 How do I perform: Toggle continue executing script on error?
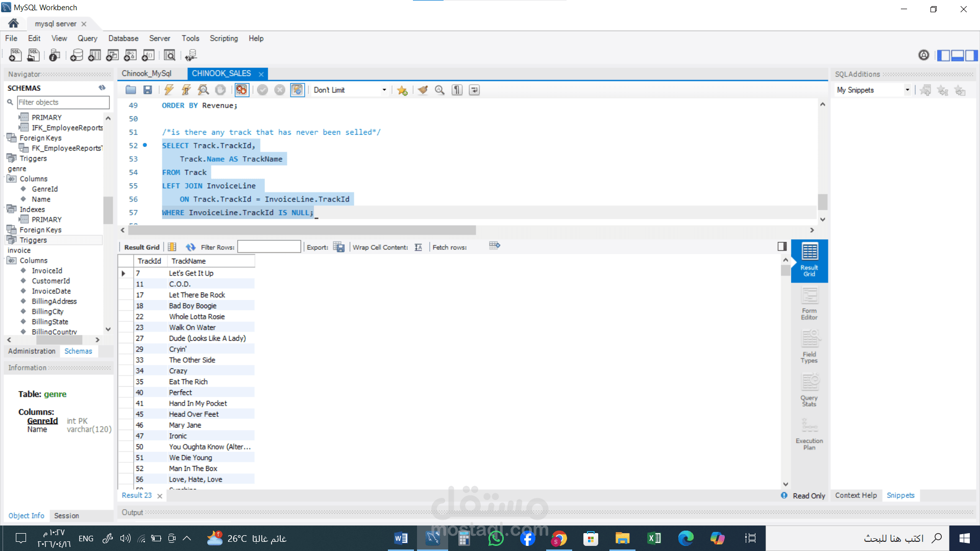pyautogui.click(x=241, y=90)
